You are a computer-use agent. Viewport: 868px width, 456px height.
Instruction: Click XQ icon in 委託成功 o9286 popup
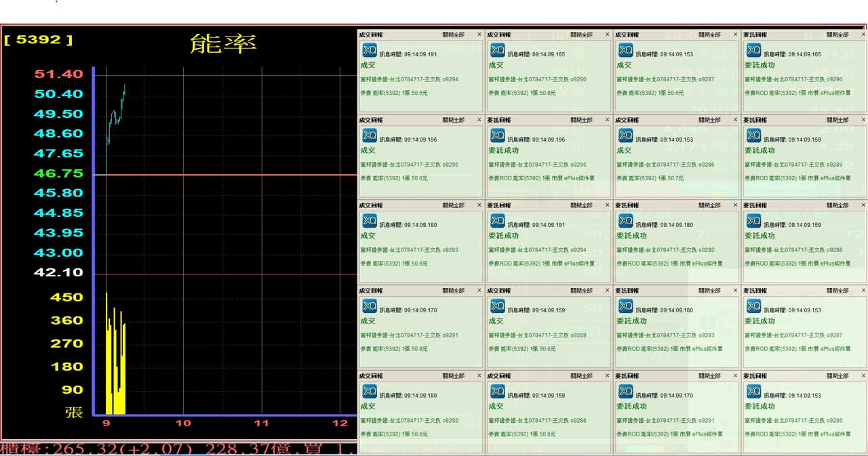(x=754, y=392)
